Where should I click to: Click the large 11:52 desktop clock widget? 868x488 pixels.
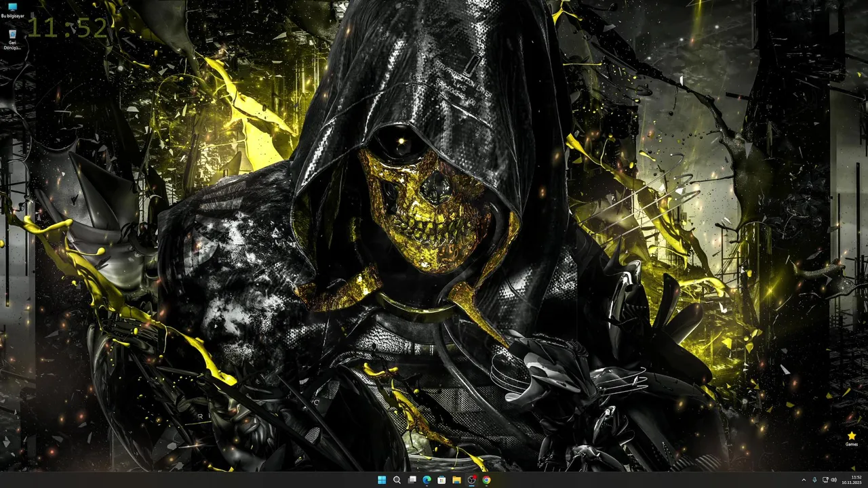(67, 28)
